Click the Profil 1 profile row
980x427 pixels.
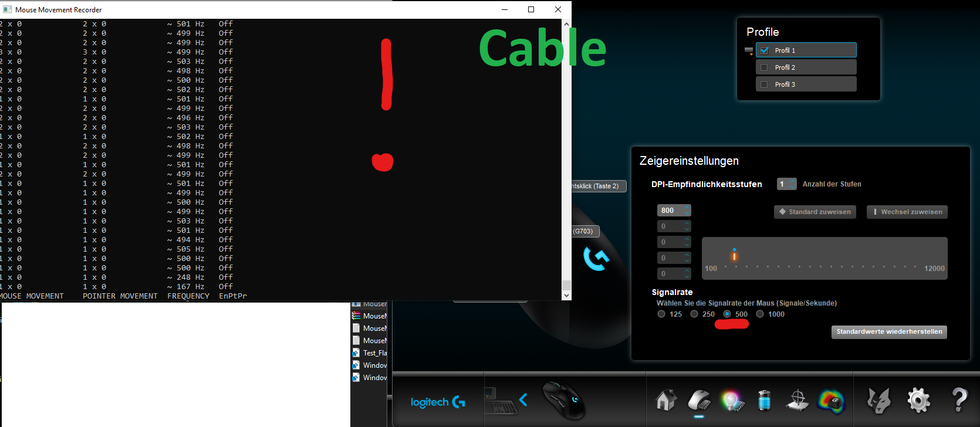point(806,50)
